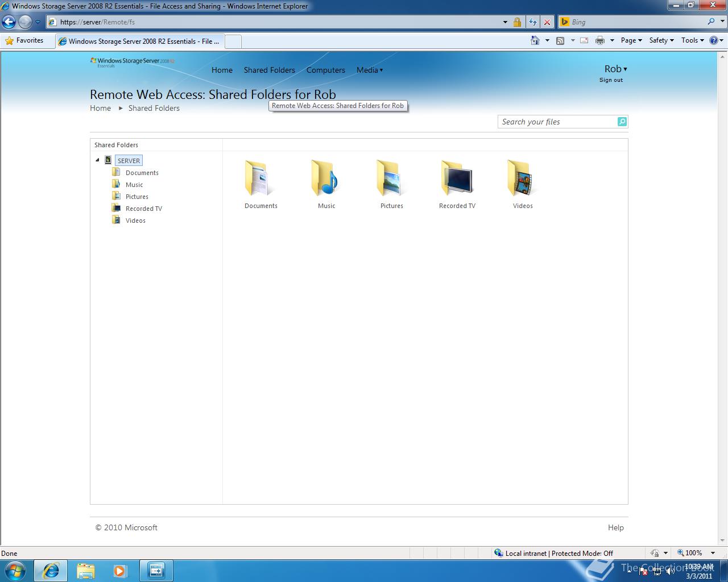The width and height of the screenshot is (728, 582).
Task: Select the Windows Storage Server browser tab
Action: [139, 41]
